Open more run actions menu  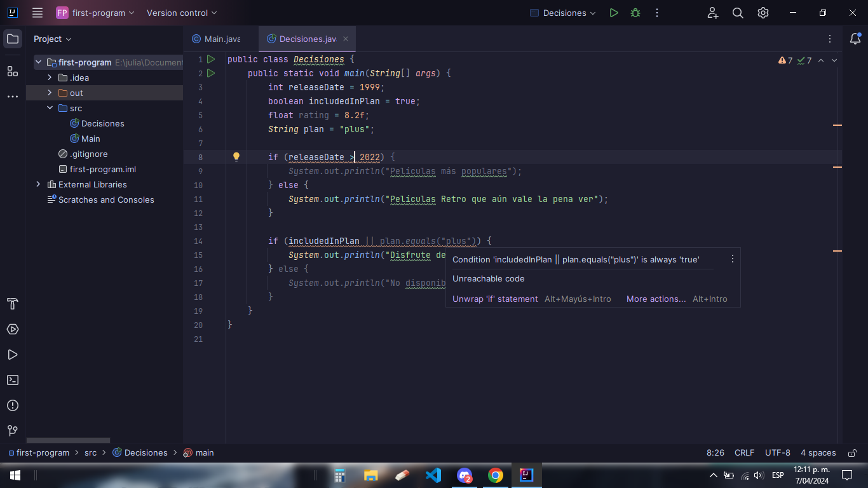[657, 13]
